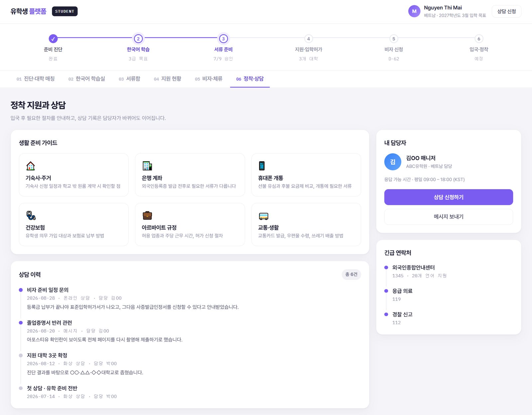Click the 응급 의료 contact
Screen dimensions: 532x415
tap(402, 291)
